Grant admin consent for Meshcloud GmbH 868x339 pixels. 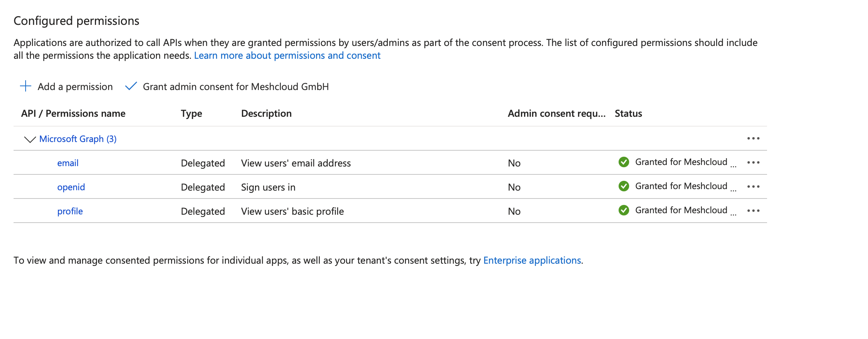pos(235,86)
